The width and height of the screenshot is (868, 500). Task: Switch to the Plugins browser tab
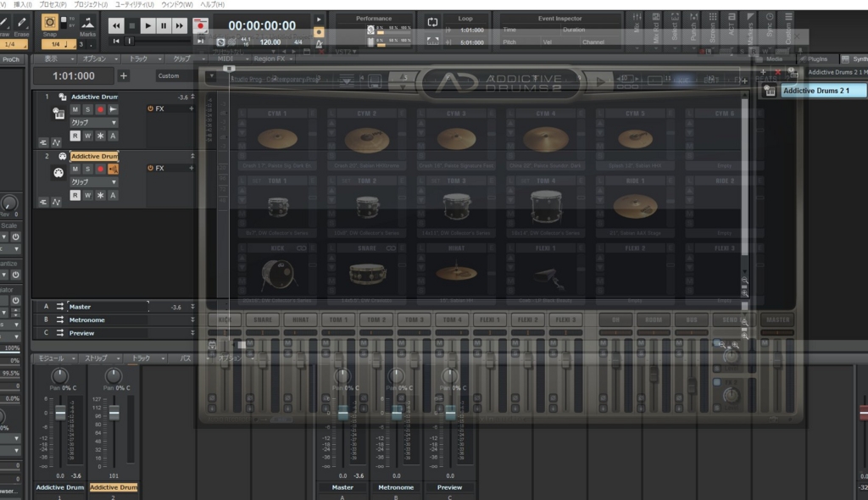tap(816, 58)
